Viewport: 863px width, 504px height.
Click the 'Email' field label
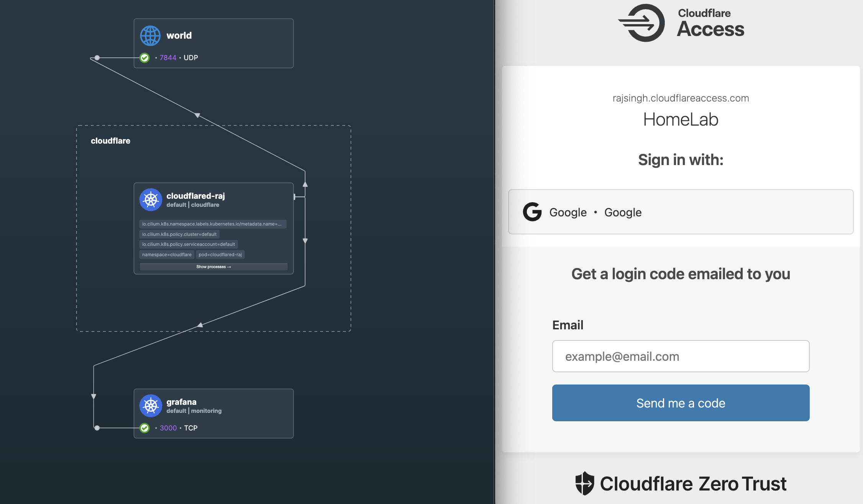pyautogui.click(x=568, y=325)
